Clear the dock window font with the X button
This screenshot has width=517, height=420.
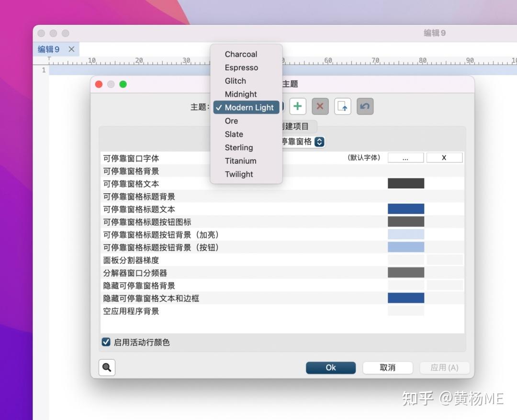[x=444, y=157]
